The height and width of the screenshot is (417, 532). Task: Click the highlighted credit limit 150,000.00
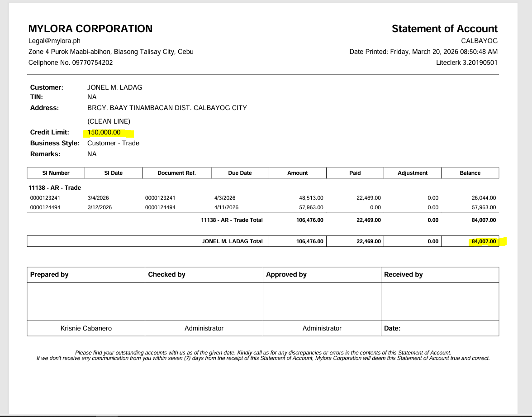(104, 132)
